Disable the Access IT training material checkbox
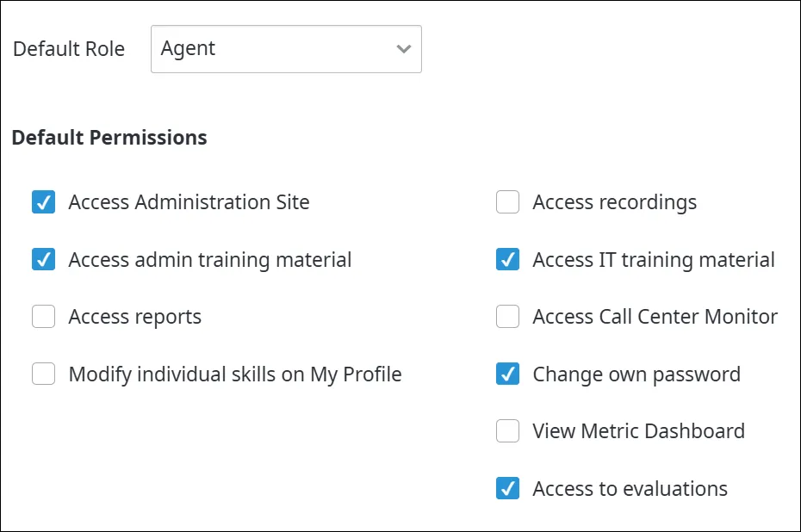Image resolution: width=801 pixels, height=532 pixels. [508, 259]
